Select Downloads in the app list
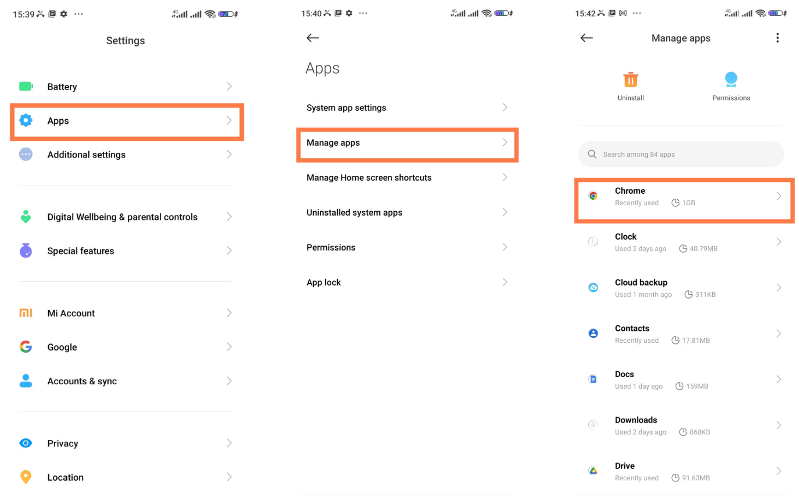Viewport: 799px width, 499px height. pos(684,425)
